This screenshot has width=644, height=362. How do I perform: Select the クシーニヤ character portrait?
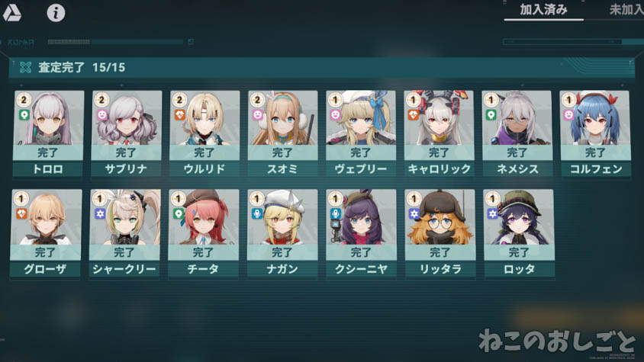point(362,217)
